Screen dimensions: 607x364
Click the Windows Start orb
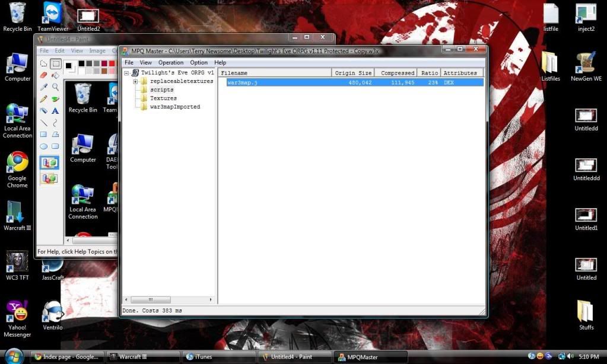point(14,356)
